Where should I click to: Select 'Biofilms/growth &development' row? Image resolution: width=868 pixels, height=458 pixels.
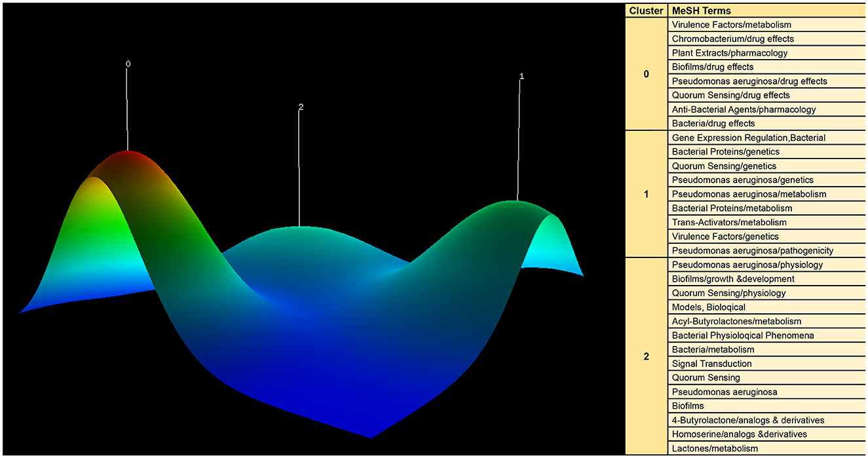pyautogui.click(x=766, y=278)
